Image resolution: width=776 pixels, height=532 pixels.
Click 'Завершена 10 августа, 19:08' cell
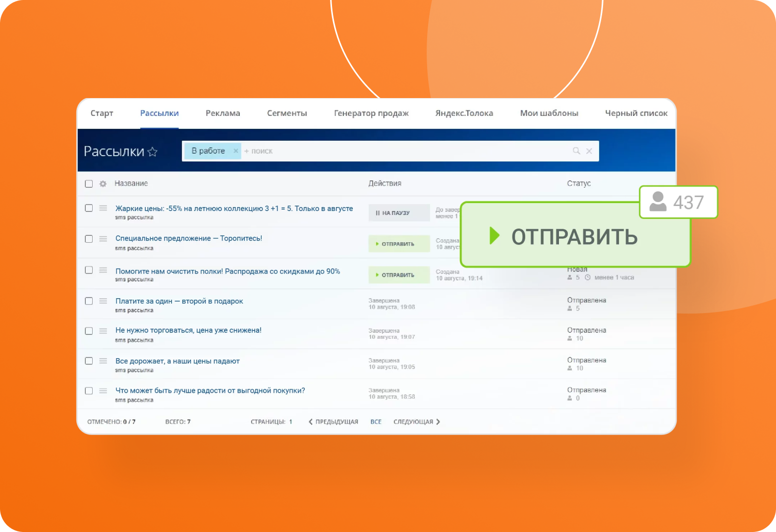coord(391,304)
